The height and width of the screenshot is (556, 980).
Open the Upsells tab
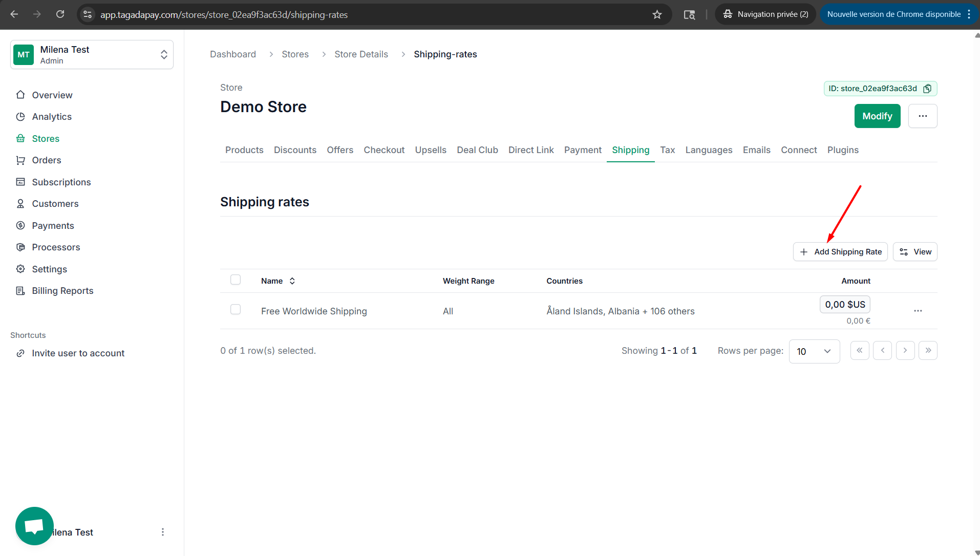pyautogui.click(x=431, y=150)
